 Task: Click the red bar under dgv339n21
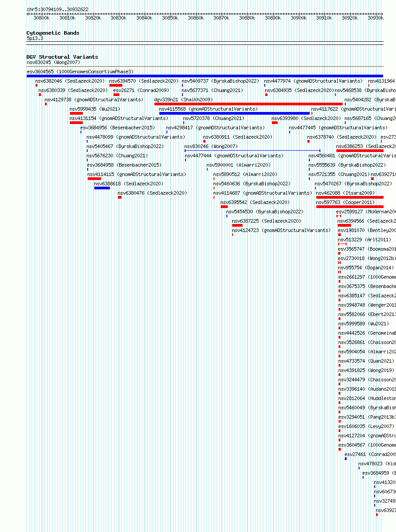pos(248,104)
